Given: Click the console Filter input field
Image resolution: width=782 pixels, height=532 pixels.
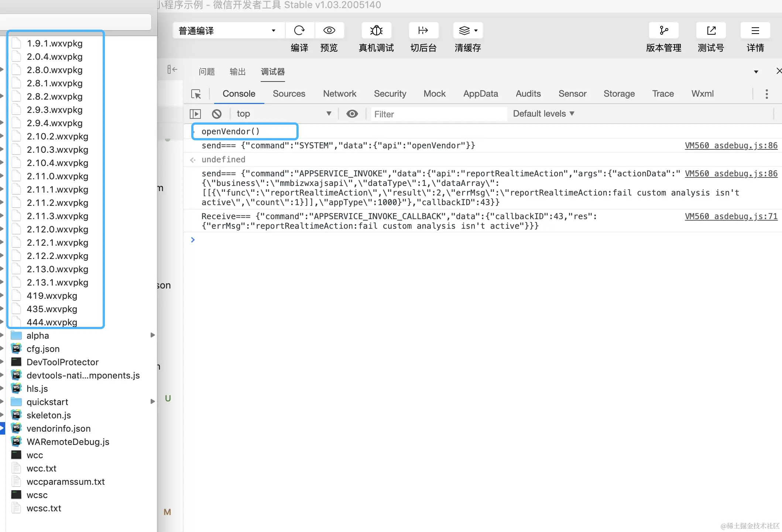Looking at the screenshot, I should click(439, 114).
